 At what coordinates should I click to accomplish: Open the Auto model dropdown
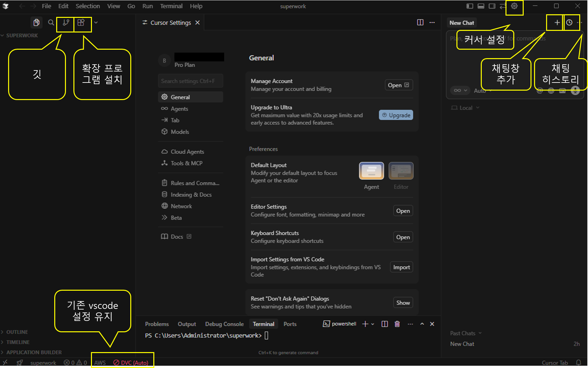tap(482, 91)
